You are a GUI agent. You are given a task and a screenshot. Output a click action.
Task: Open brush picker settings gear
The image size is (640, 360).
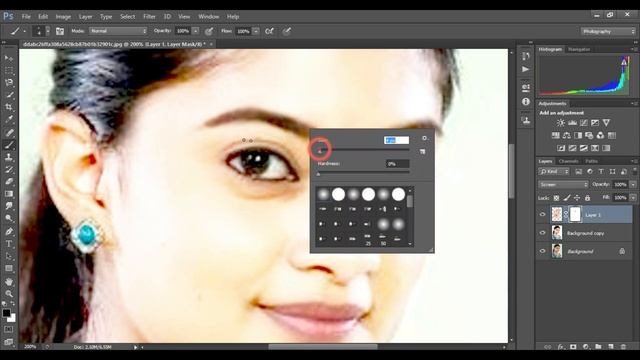point(424,138)
